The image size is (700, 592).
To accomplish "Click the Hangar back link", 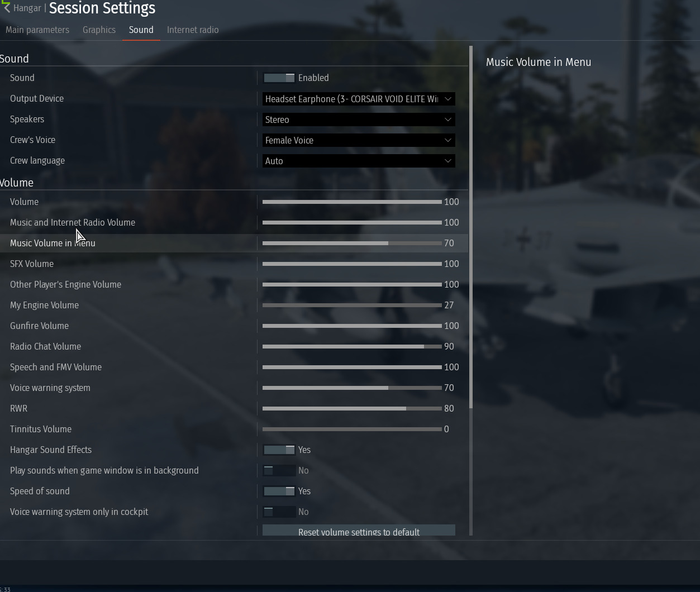I will pos(27,8).
